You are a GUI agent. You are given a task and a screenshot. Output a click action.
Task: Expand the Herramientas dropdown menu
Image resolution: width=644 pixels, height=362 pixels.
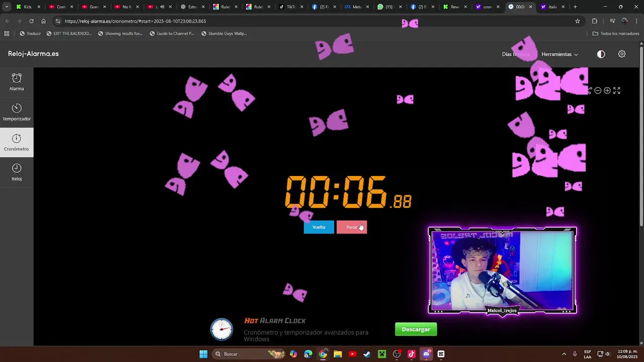559,54
